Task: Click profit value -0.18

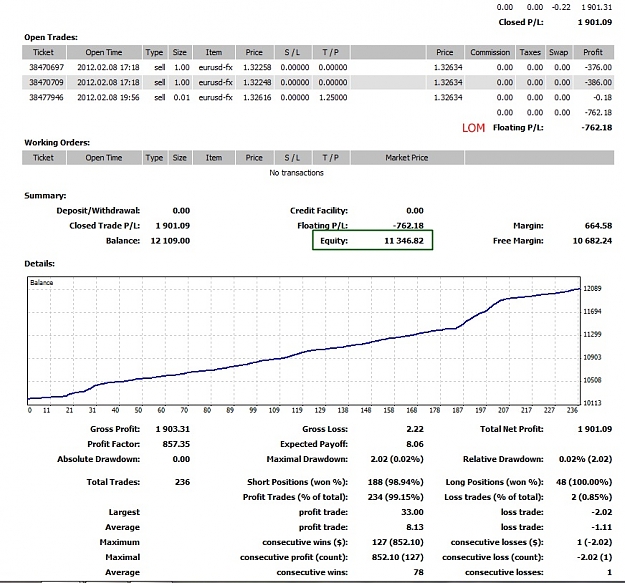Action: 602,98
